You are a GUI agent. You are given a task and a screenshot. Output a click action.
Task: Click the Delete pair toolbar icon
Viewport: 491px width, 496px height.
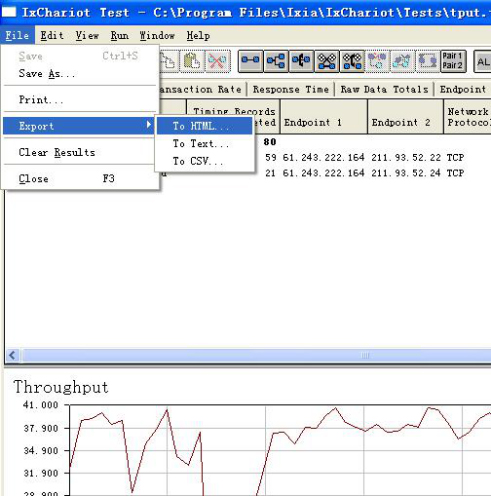tap(217, 61)
